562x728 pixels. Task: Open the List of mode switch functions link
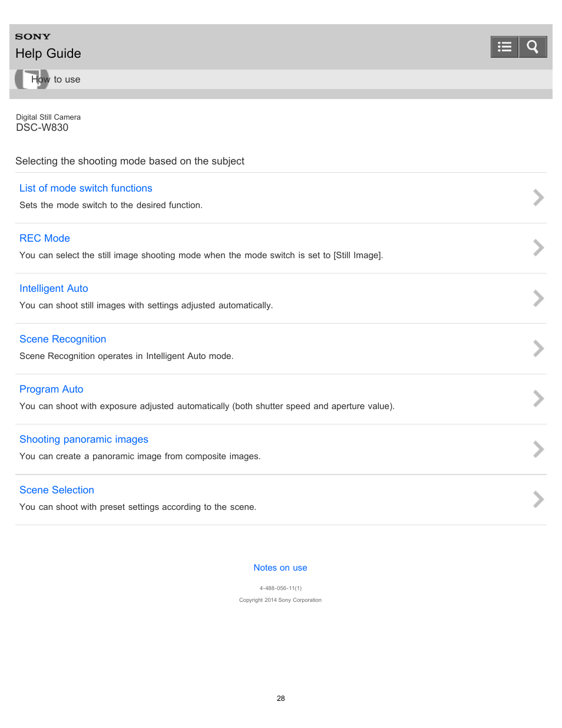(86, 188)
